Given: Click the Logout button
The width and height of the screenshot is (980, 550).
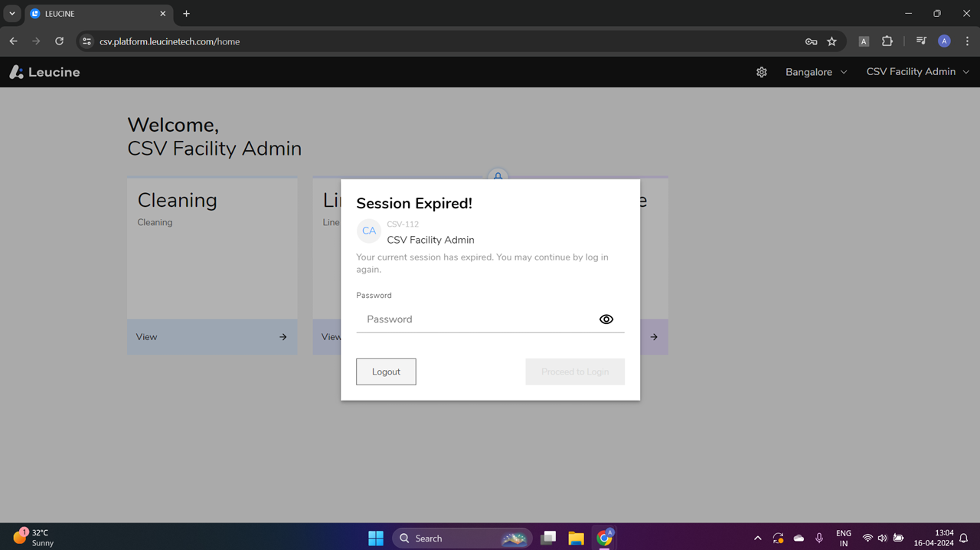Looking at the screenshot, I should (386, 372).
